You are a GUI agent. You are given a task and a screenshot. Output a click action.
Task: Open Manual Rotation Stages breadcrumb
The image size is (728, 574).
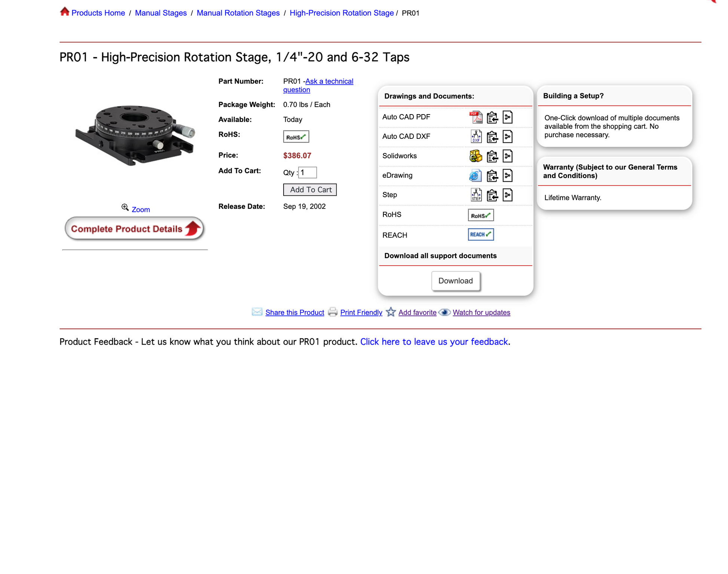238,13
